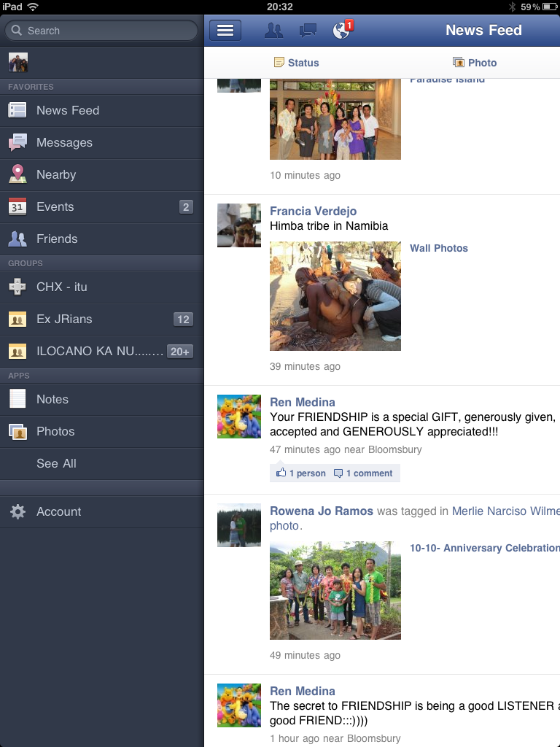560x747 pixels.
Task: Open messages chat icon in header
Action: [308, 31]
